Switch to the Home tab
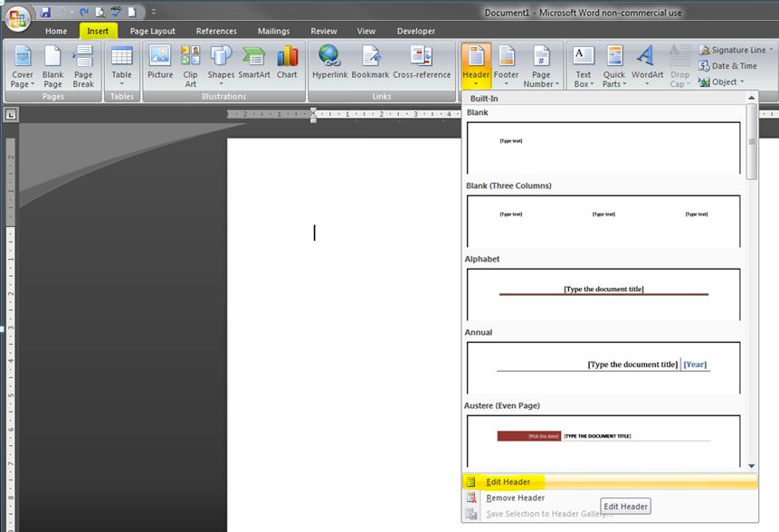Screen dimensions: 779x532 [x=56, y=31]
